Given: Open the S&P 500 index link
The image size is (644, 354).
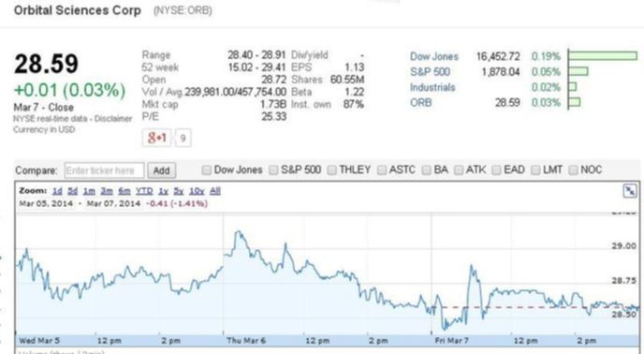Looking at the screenshot, I should (x=430, y=72).
